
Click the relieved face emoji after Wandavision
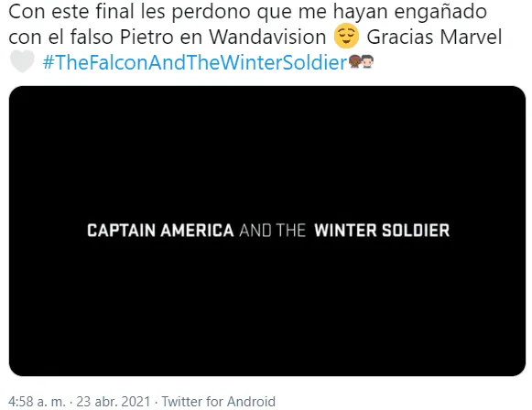346,36
